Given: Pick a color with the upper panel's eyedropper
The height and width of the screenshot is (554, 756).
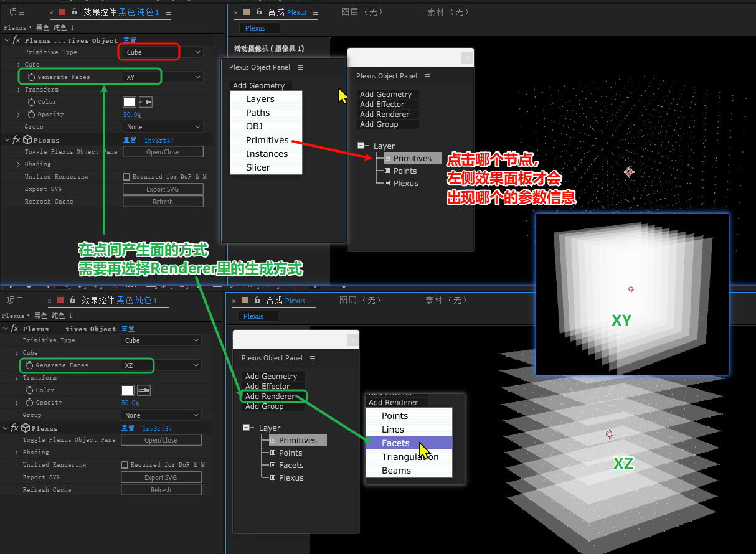Looking at the screenshot, I should 145,102.
